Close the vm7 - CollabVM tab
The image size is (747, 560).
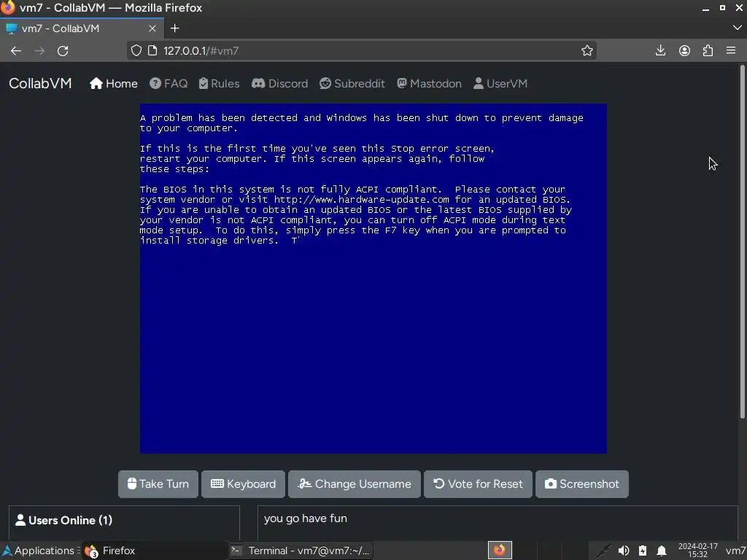152,28
